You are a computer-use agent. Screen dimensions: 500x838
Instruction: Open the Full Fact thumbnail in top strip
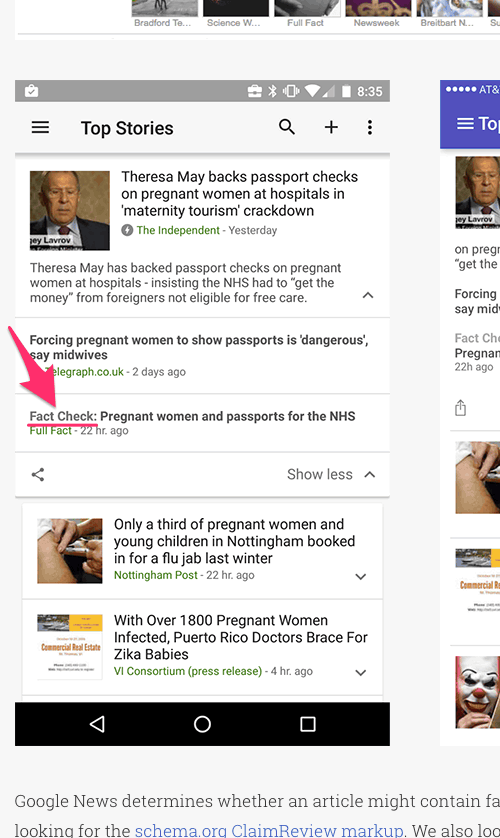[306, 13]
